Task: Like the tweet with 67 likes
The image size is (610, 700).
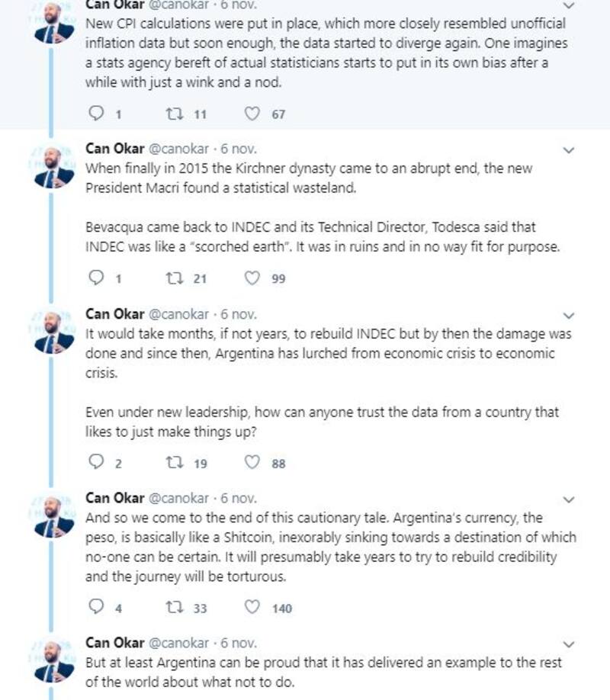Action: 252,114
